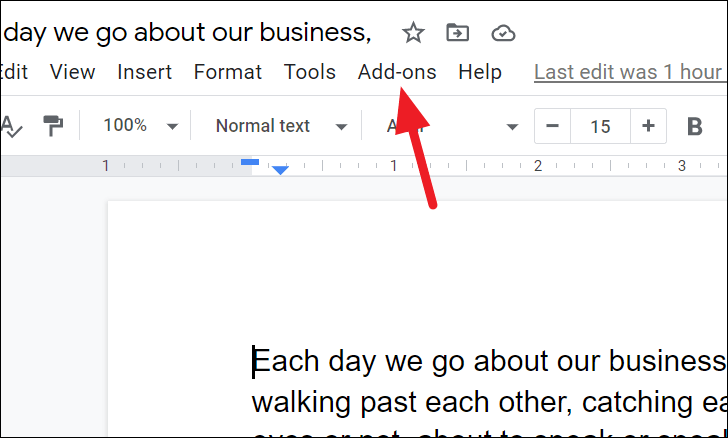Open the 100% zoom dropdown
Image resolution: width=728 pixels, height=438 pixels.
[x=140, y=126]
